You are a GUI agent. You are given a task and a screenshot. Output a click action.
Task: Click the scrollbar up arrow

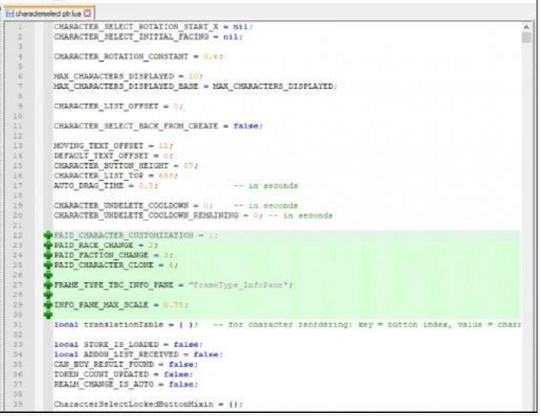pos(526,27)
